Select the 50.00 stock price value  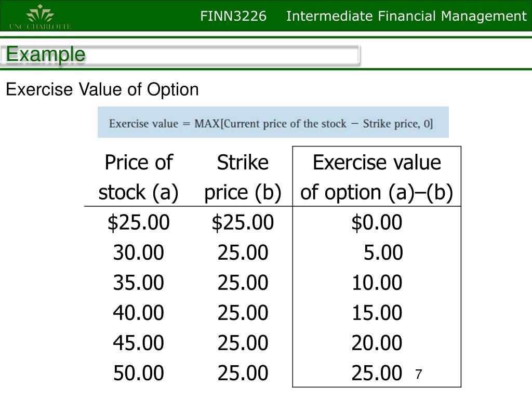point(138,373)
